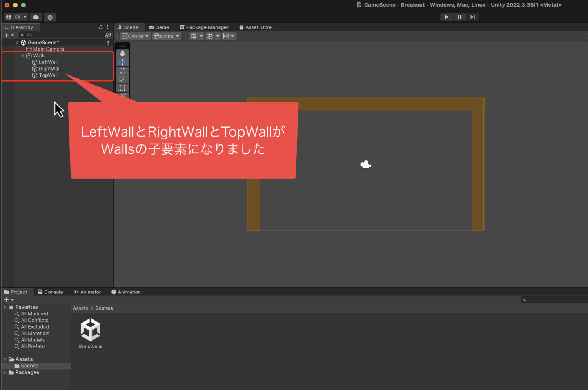
Task: Open Unity Cloud services
Action: click(x=36, y=17)
